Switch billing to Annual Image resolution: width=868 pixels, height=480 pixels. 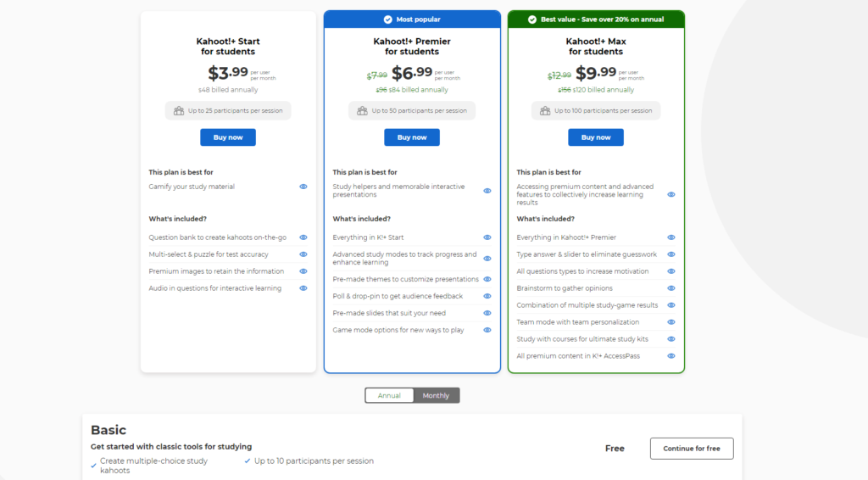pos(389,395)
